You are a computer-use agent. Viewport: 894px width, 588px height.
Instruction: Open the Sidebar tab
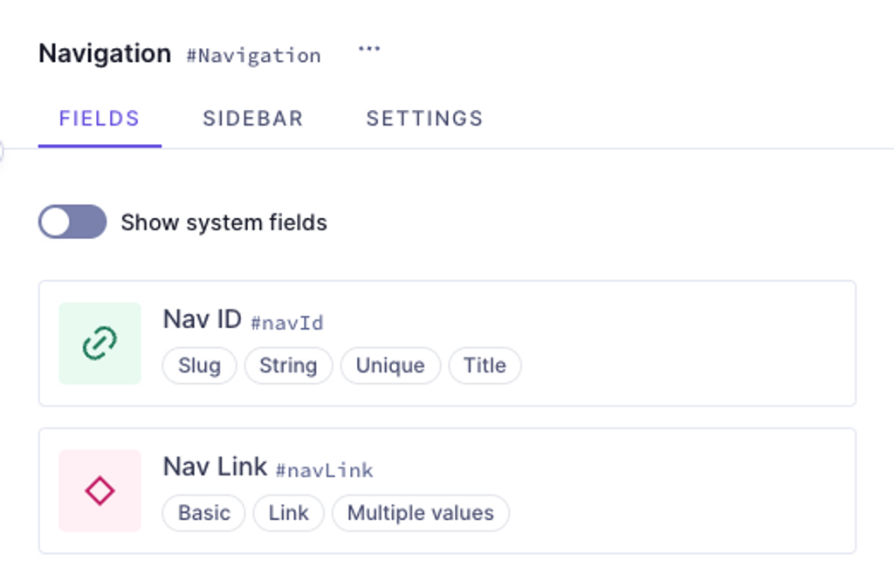pos(253,119)
